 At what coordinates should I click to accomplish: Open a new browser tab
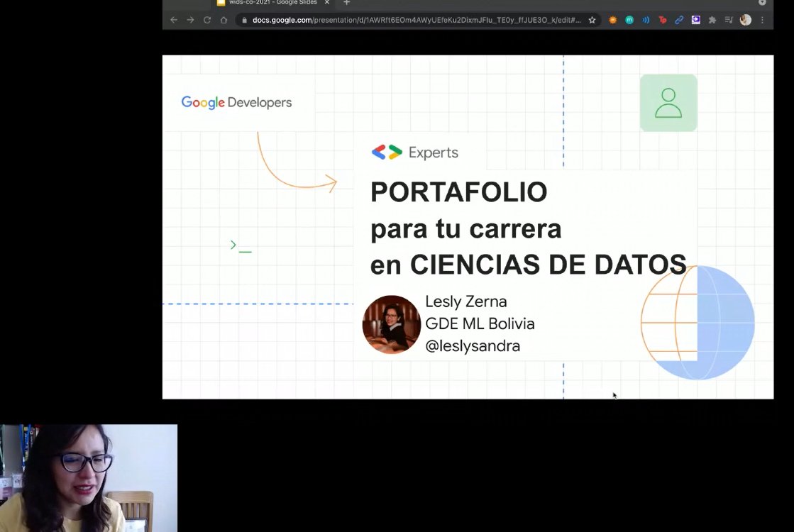tap(347, 3)
